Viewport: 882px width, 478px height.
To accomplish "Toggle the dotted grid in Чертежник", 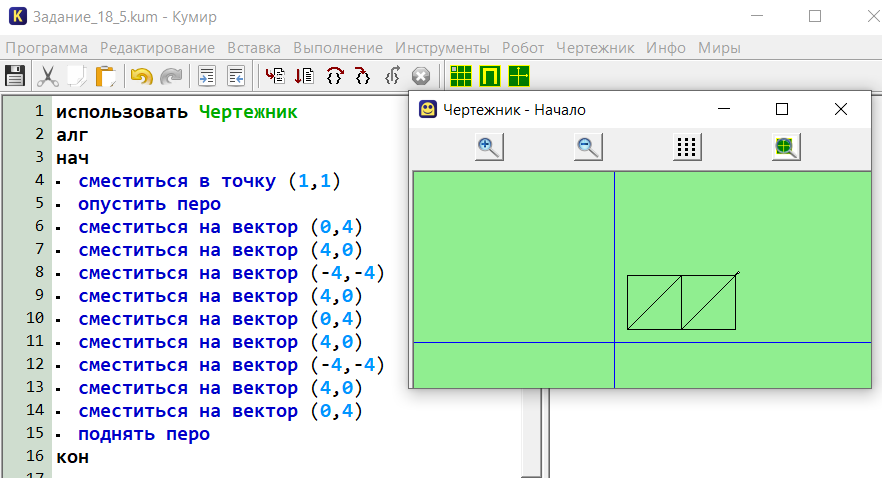I will click(x=687, y=147).
